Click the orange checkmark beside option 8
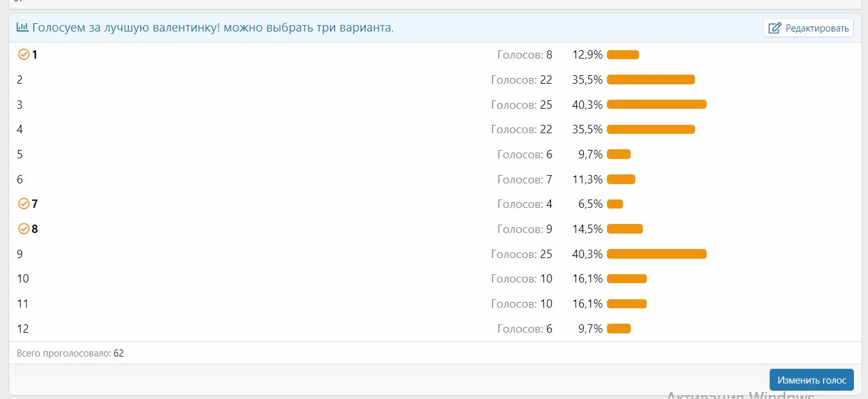Viewport: 868px width, 399px height. [24, 228]
